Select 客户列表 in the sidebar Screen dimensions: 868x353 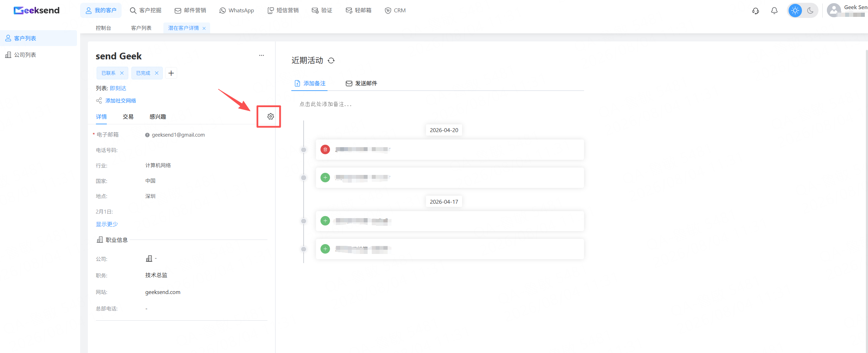click(x=39, y=38)
